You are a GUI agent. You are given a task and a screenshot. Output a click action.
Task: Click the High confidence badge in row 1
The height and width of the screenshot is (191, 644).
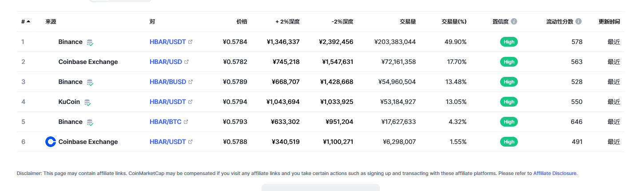509,42
